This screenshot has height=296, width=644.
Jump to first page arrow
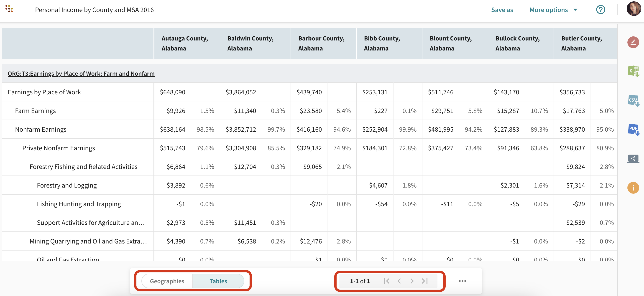[386, 281]
